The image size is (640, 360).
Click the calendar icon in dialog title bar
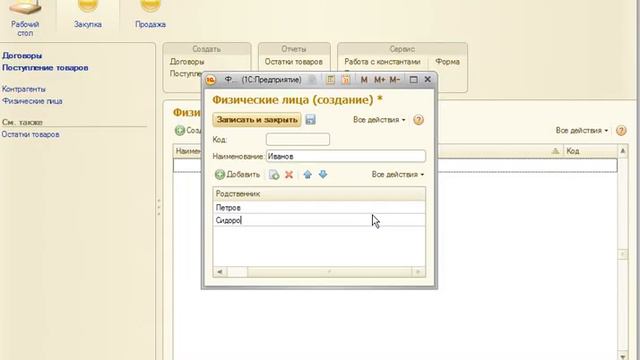(346, 80)
